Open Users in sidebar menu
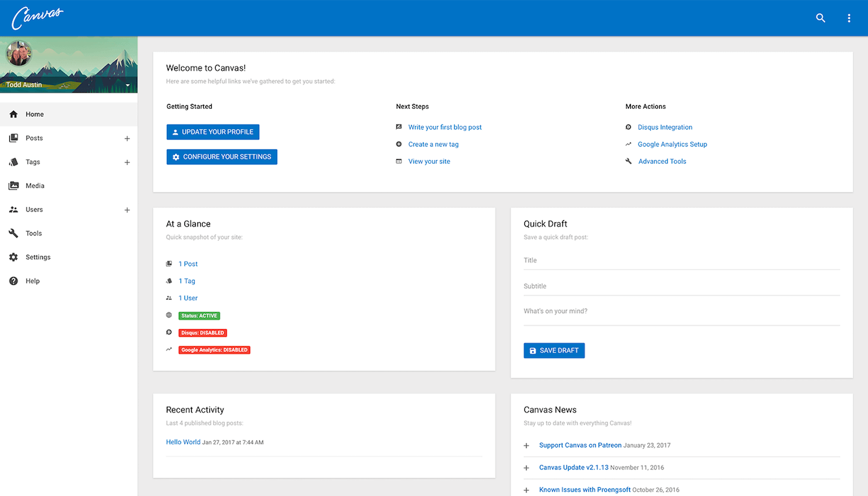Viewport: 868px width, 496px height. [x=34, y=210]
